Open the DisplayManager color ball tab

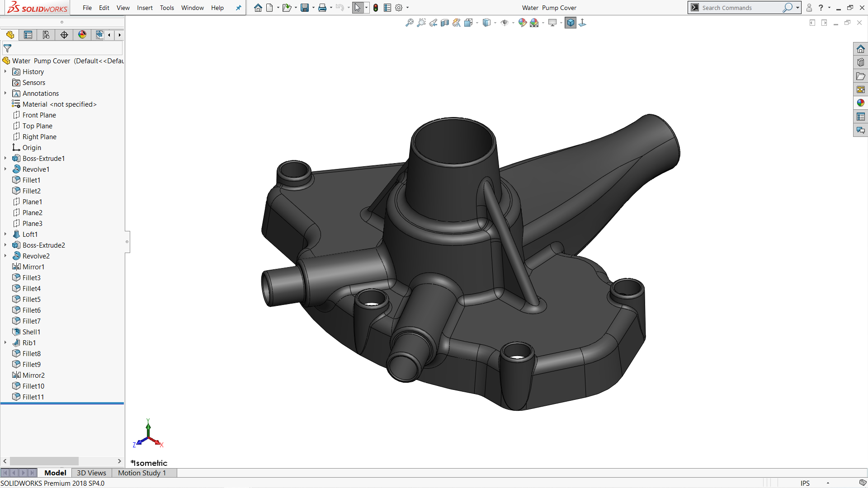[x=82, y=35]
